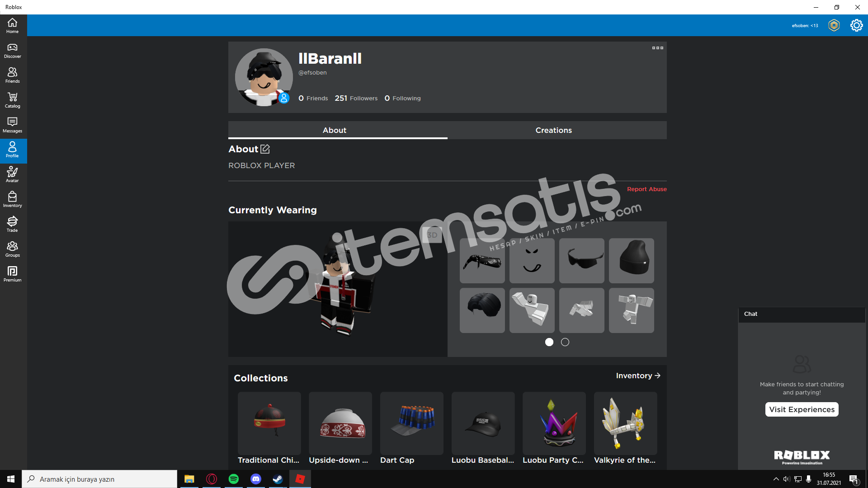Open Messages in the sidebar
The width and height of the screenshot is (868, 488).
point(13,125)
